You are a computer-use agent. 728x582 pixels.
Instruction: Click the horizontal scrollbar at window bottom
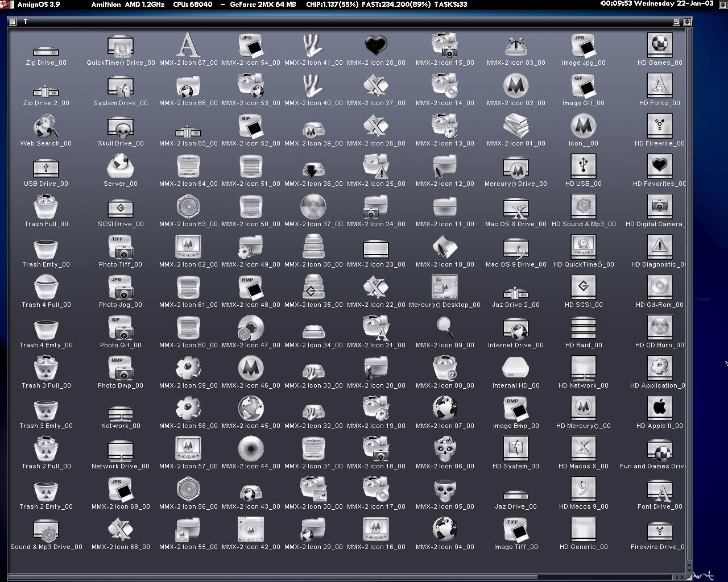pyautogui.click(x=341, y=575)
